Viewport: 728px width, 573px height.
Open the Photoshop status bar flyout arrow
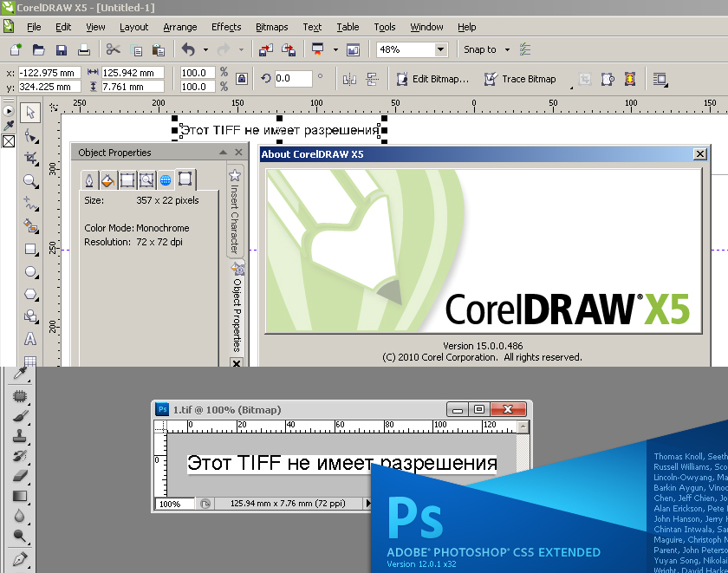(368, 504)
